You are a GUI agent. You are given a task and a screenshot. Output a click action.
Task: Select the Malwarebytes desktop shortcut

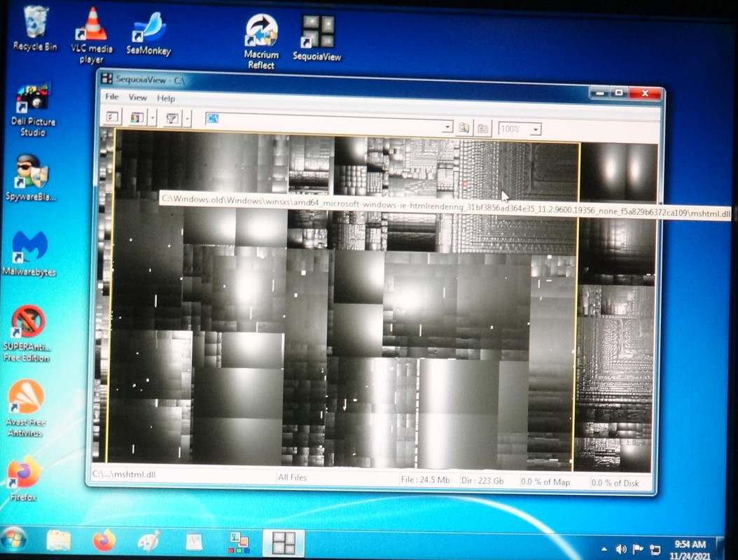tap(29, 253)
